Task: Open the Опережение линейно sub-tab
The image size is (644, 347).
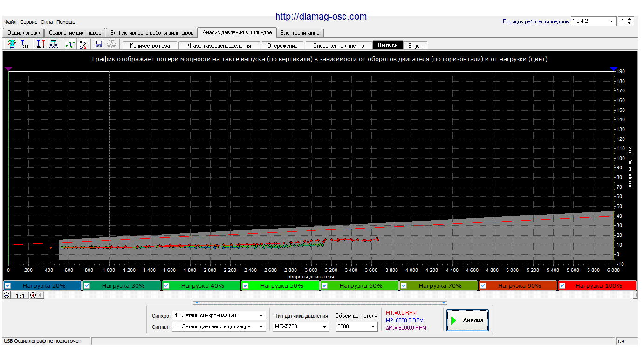Action: [x=338, y=46]
